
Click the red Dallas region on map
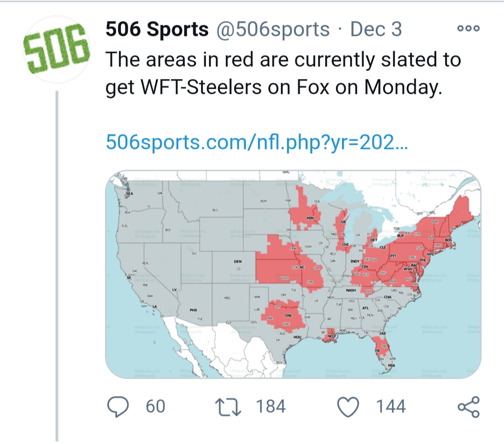(x=285, y=316)
